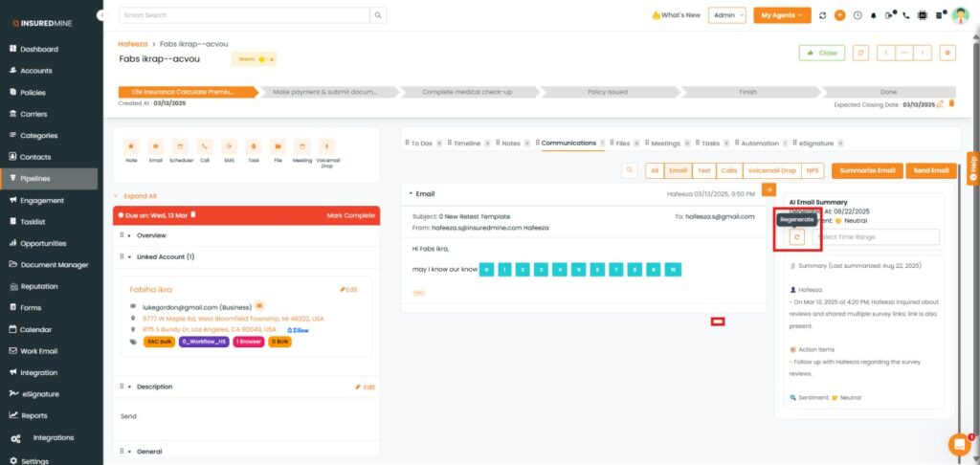Click the File quick action icon
This screenshot has width=980, height=465.
[x=278, y=147]
